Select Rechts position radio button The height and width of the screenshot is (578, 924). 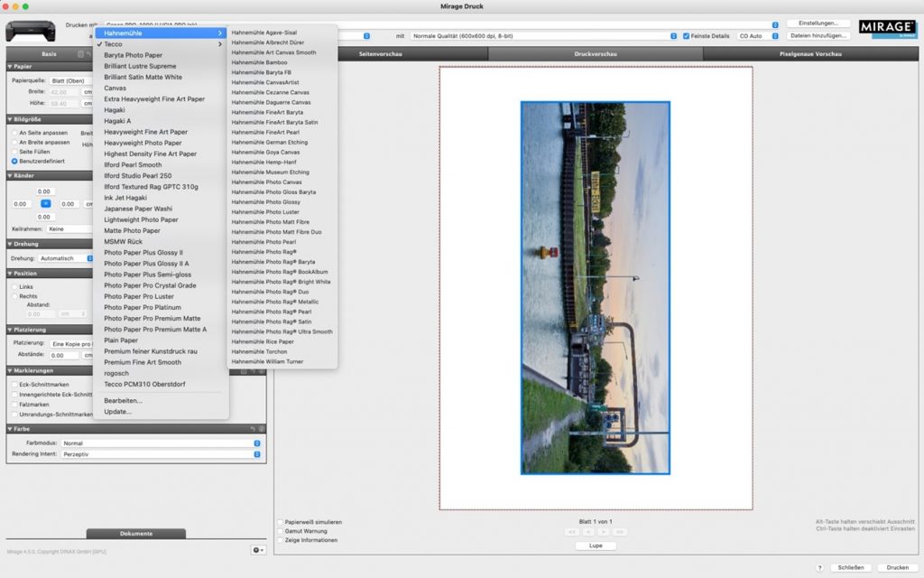(x=14, y=296)
